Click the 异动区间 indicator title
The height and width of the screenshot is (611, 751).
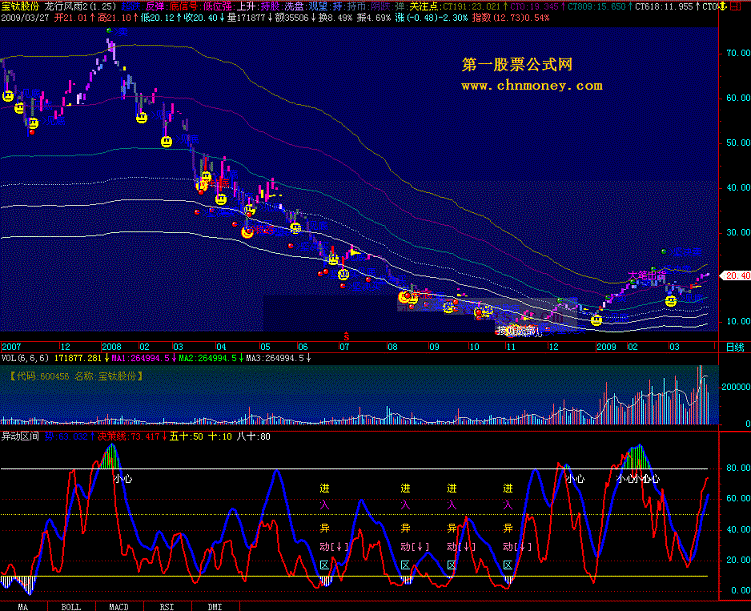coord(20,436)
